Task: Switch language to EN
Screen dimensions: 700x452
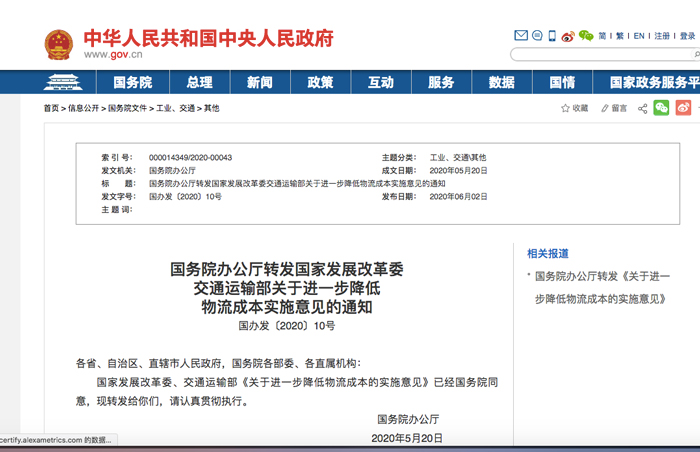Action: 638,36
